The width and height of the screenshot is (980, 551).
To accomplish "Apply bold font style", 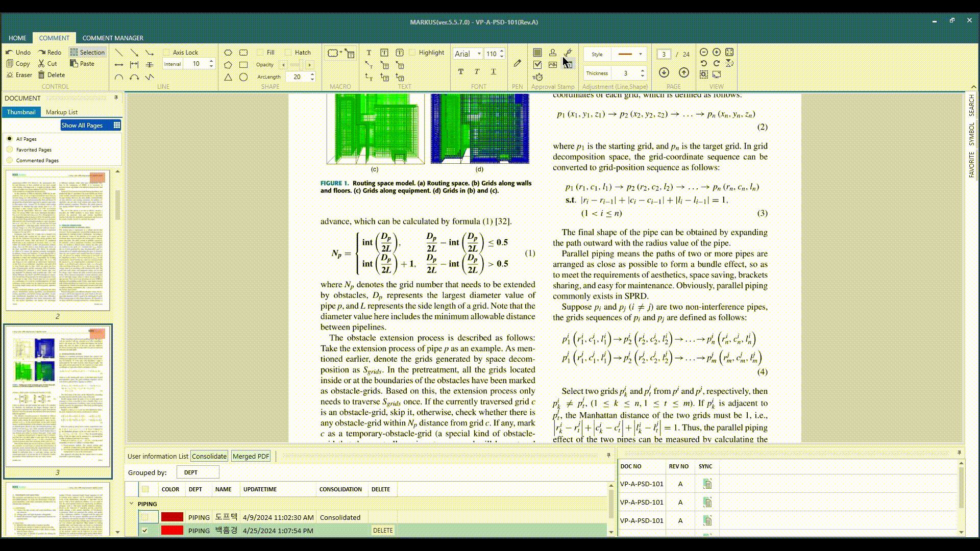I will [461, 71].
